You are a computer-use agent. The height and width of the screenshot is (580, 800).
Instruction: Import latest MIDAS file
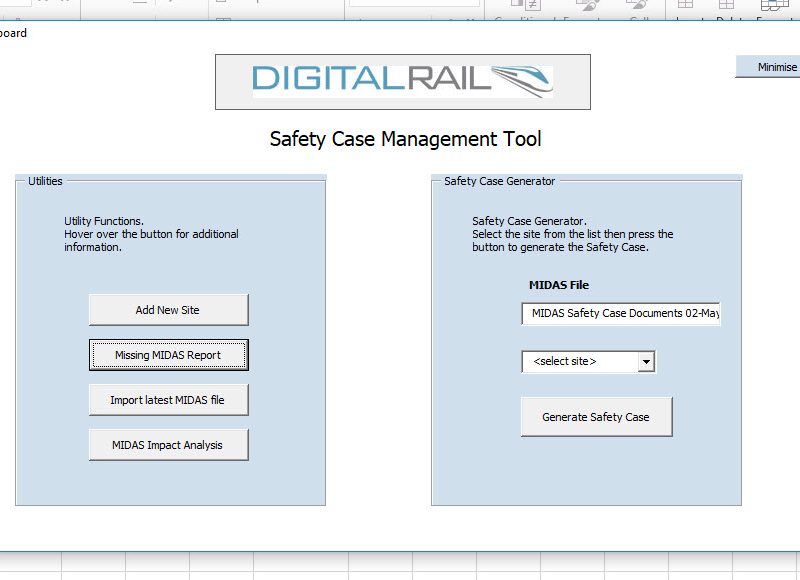168,400
